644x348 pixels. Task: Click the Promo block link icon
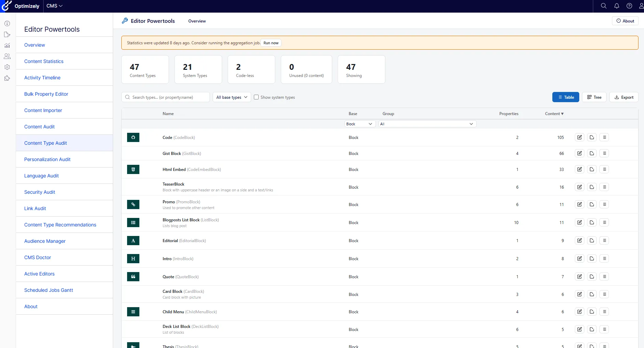(133, 205)
